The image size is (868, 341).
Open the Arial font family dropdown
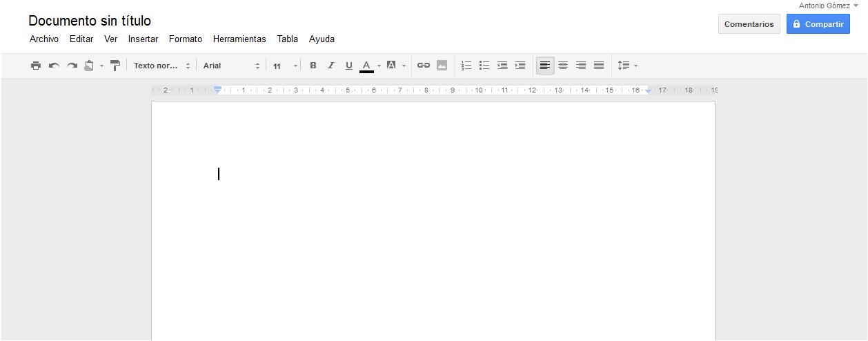tap(231, 66)
